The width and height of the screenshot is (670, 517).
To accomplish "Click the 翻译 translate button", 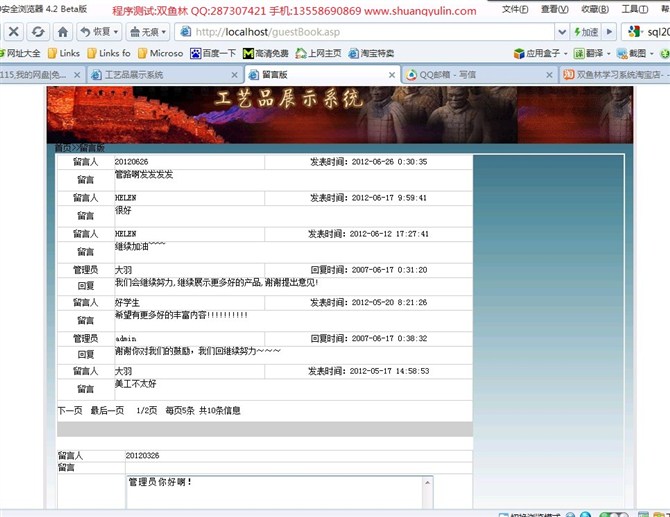I will click(x=588, y=53).
